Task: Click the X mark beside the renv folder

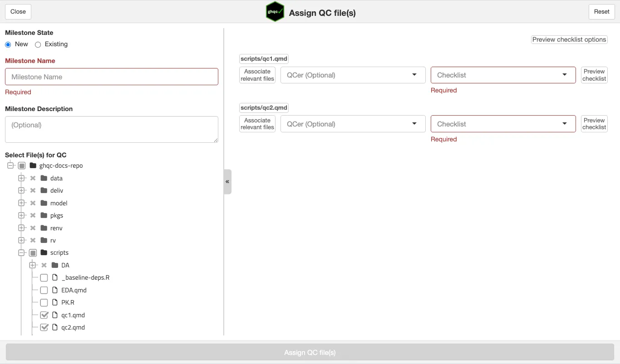Action: [33, 228]
